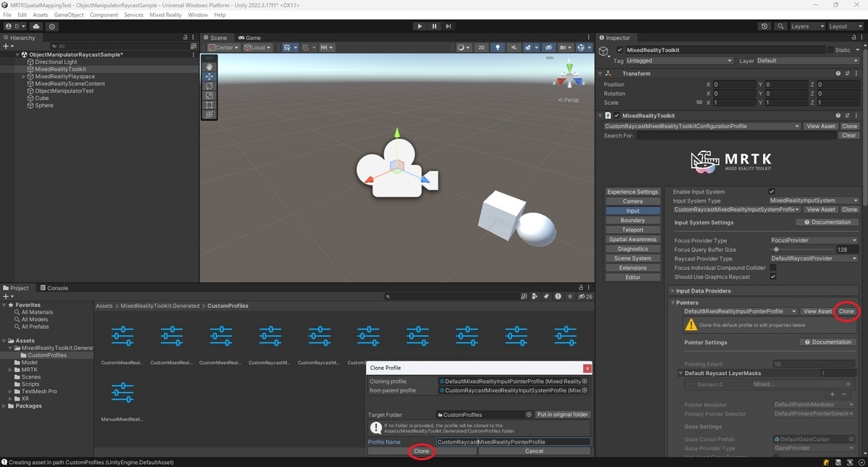Screen dimensions: 868x467
Task: Click Project search by label icon
Action: pos(546,296)
